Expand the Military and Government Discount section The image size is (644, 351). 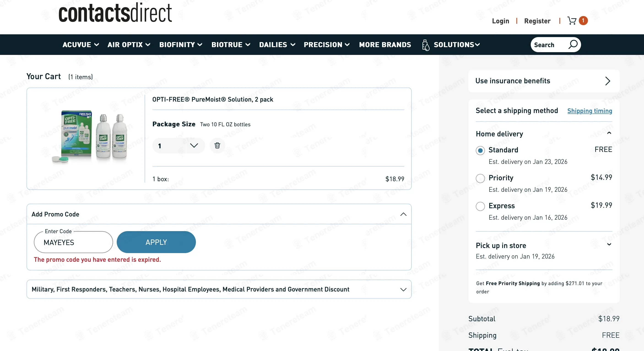pos(403,289)
